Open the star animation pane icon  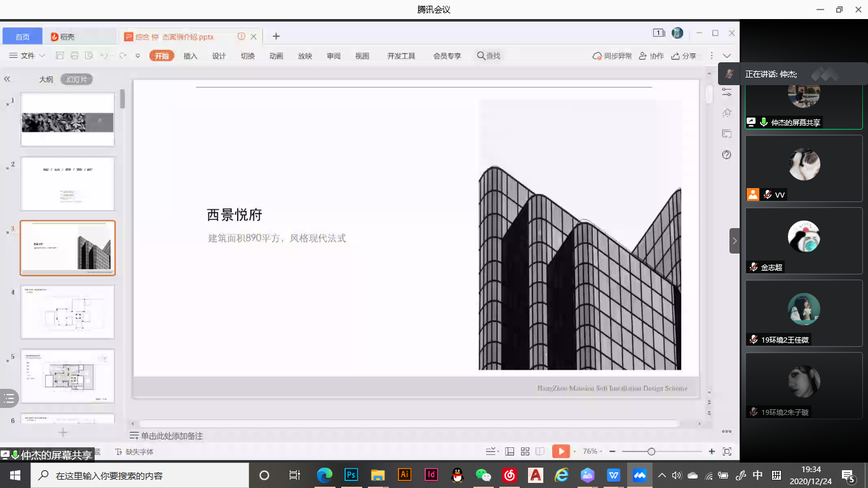click(x=727, y=113)
